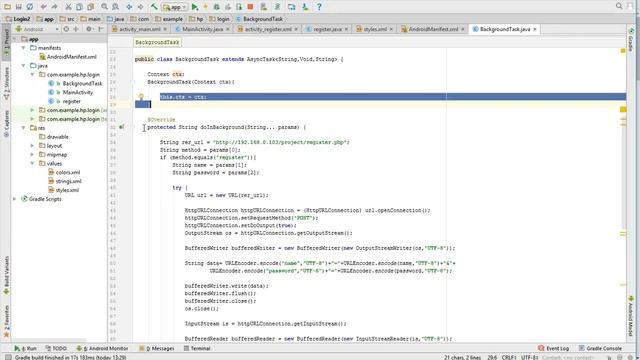Click the green Run app button
Screen dimensions: 640x360
tap(195, 7)
